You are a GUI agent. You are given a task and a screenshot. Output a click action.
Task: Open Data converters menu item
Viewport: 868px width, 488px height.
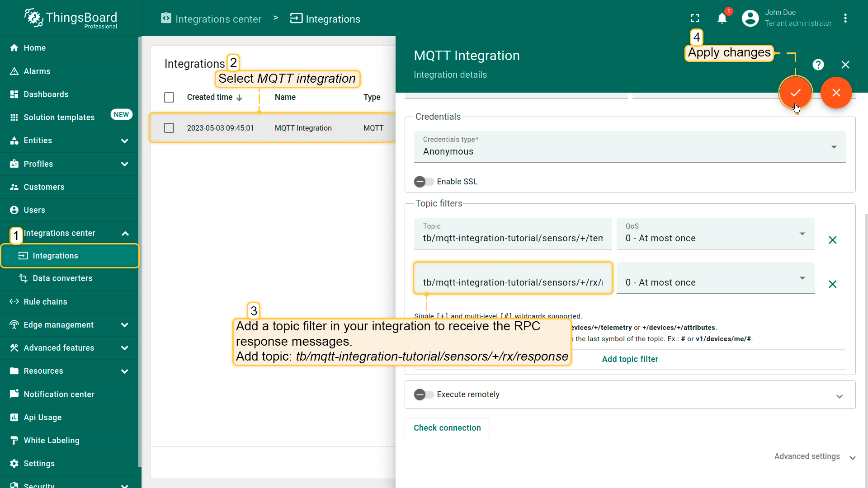(62, 278)
